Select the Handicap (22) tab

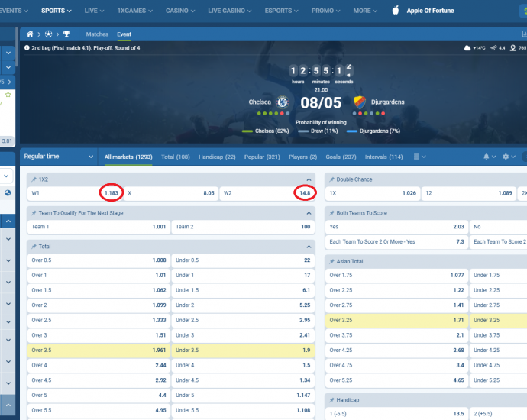[x=217, y=157]
